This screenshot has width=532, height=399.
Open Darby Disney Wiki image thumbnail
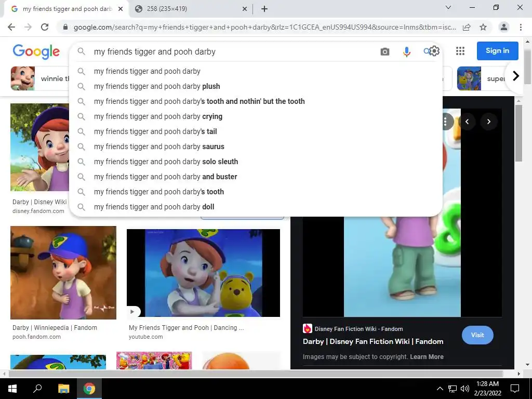(x=39, y=147)
